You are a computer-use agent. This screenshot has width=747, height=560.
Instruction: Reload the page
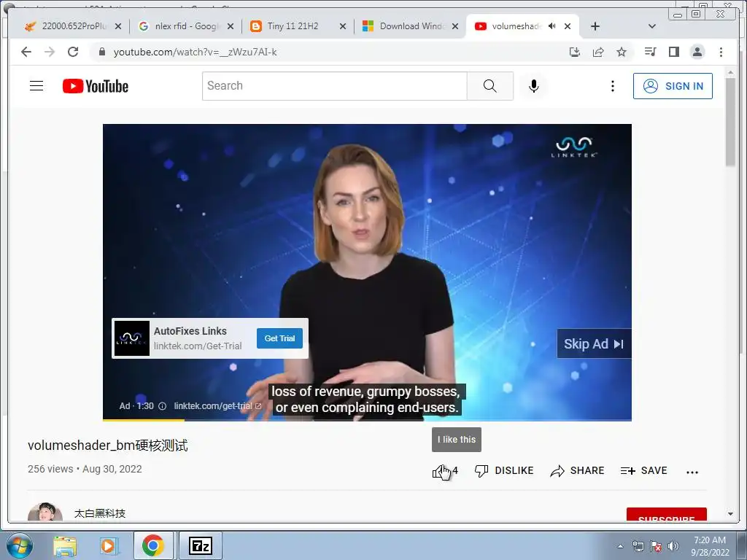[x=73, y=52]
